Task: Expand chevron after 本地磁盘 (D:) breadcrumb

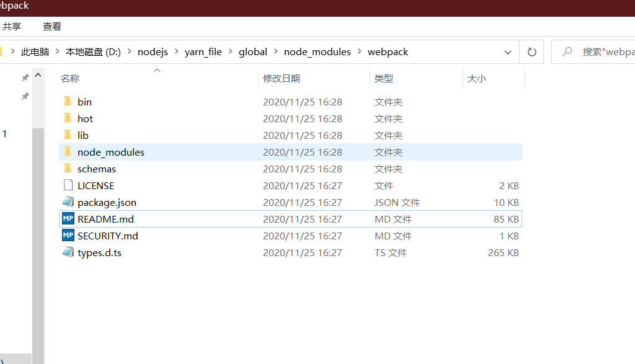Action: click(129, 51)
